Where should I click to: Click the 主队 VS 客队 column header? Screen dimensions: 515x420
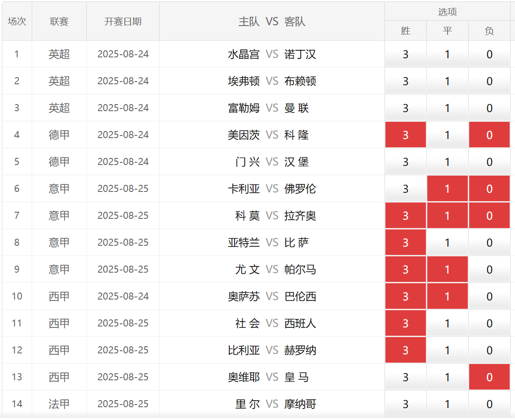pyautogui.click(x=272, y=21)
